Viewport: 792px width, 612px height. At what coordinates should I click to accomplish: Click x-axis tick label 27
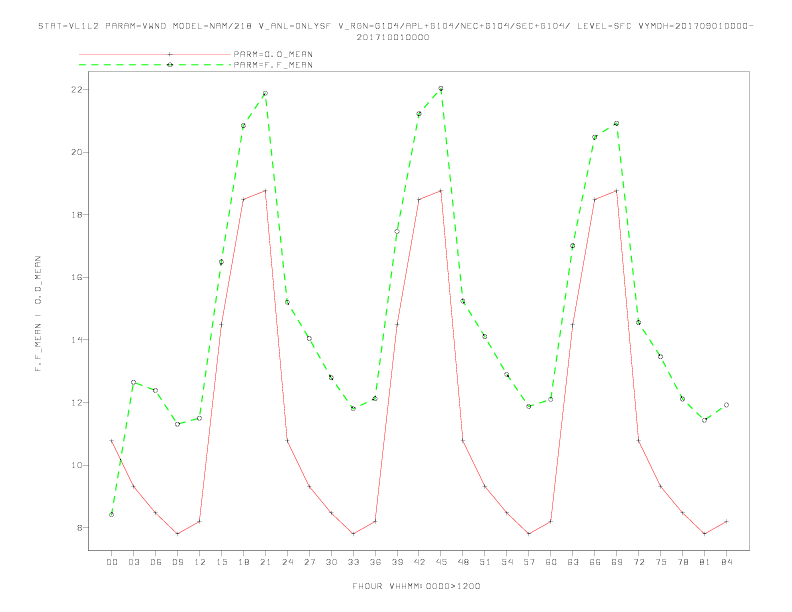pos(309,562)
